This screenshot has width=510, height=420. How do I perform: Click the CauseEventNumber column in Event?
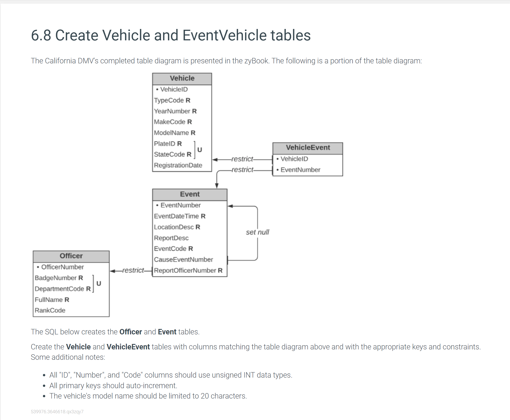pos(183,259)
